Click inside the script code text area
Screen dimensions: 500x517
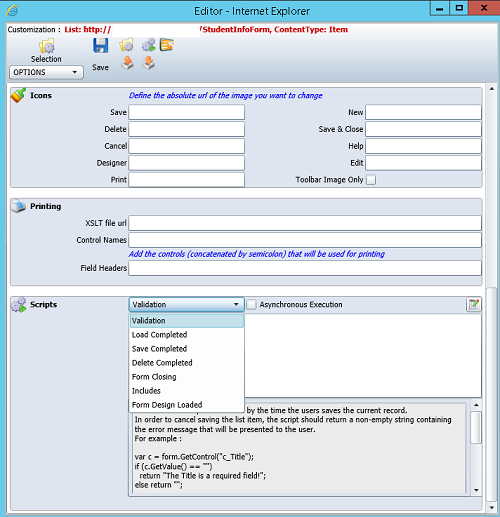[x=363, y=355]
